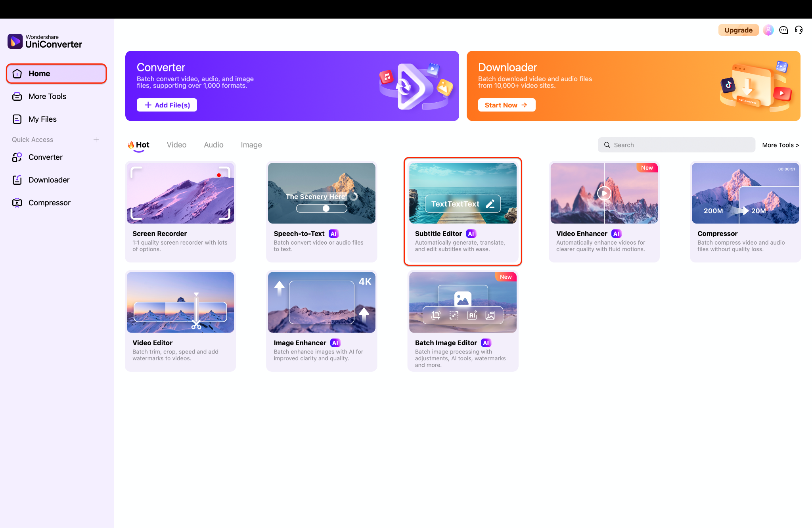Expand More Tools > link
Viewport: 812px width, 528px height.
coord(780,145)
